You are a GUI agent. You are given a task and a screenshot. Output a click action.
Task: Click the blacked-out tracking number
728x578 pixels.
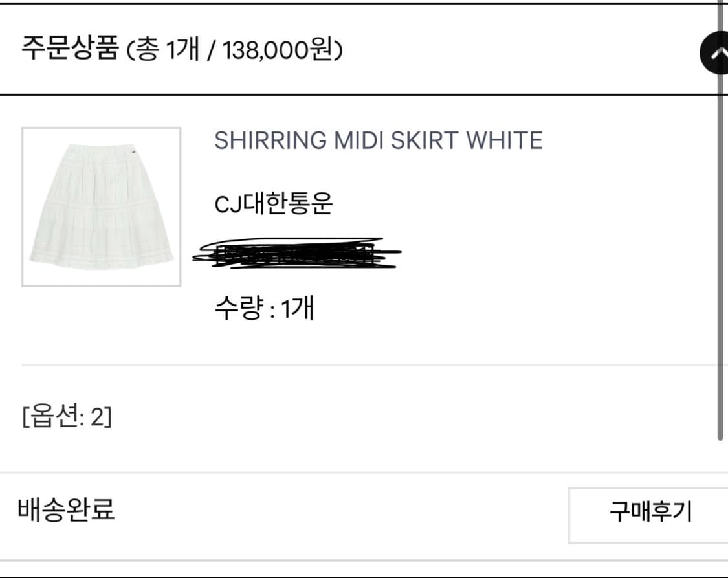[x=297, y=253]
